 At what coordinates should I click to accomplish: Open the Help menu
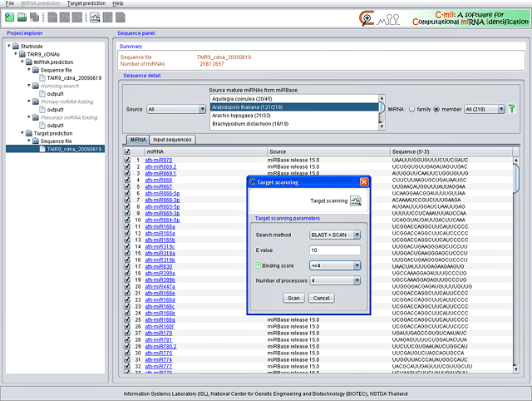click(x=118, y=3)
